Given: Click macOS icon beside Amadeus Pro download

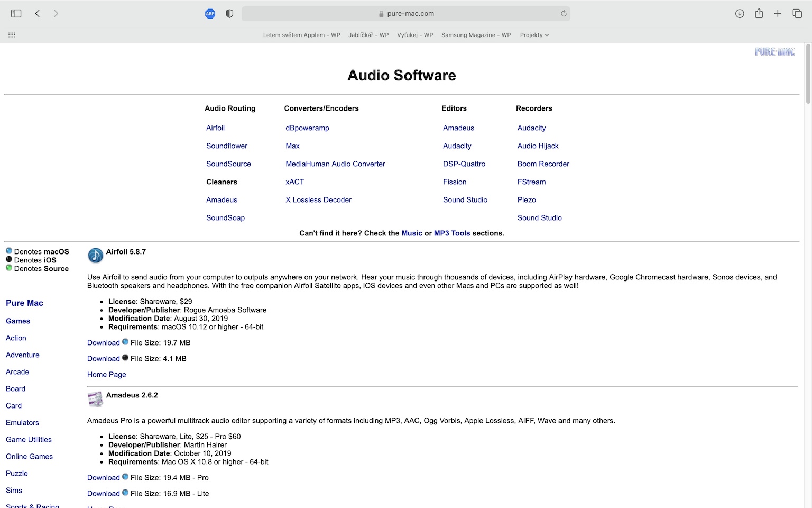Looking at the screenshot, I should 125,477.
